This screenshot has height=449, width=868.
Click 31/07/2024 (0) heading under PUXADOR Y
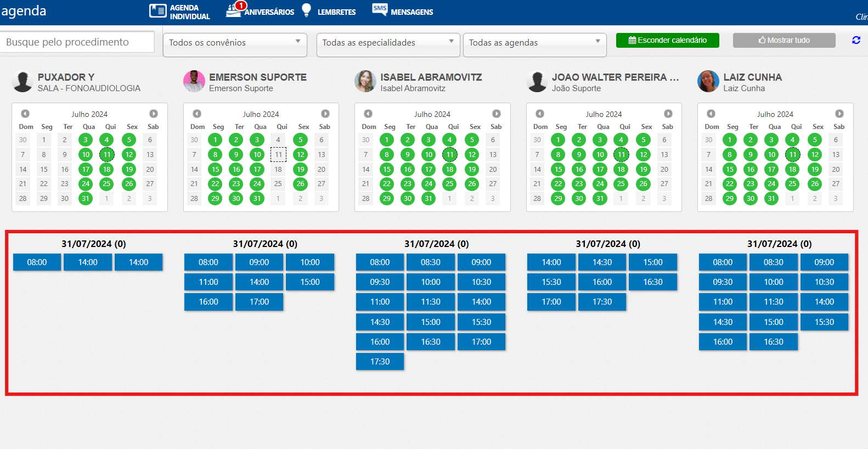click(x=94, y=244)
